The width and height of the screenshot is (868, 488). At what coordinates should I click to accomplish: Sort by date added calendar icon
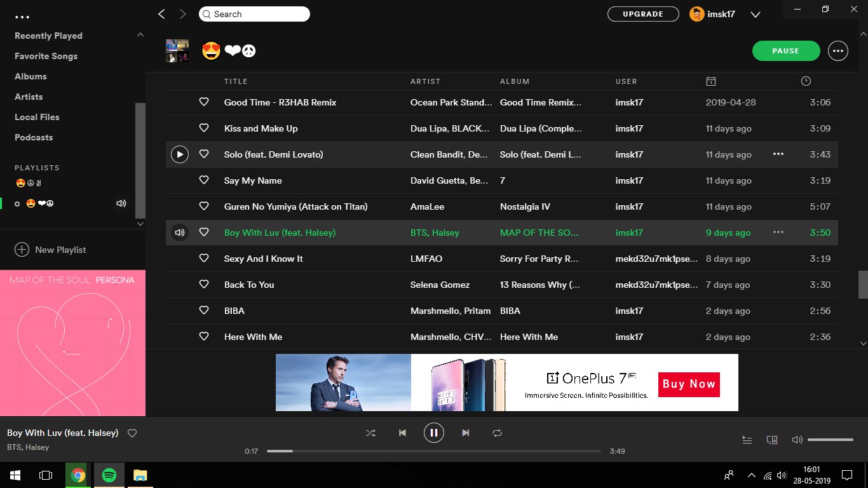click(711, 81)
